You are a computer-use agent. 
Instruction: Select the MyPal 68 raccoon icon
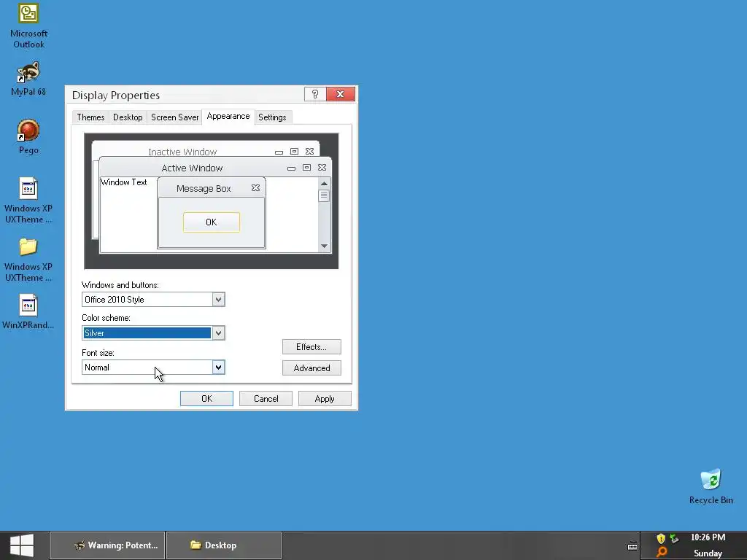click(x=28, y=79)
